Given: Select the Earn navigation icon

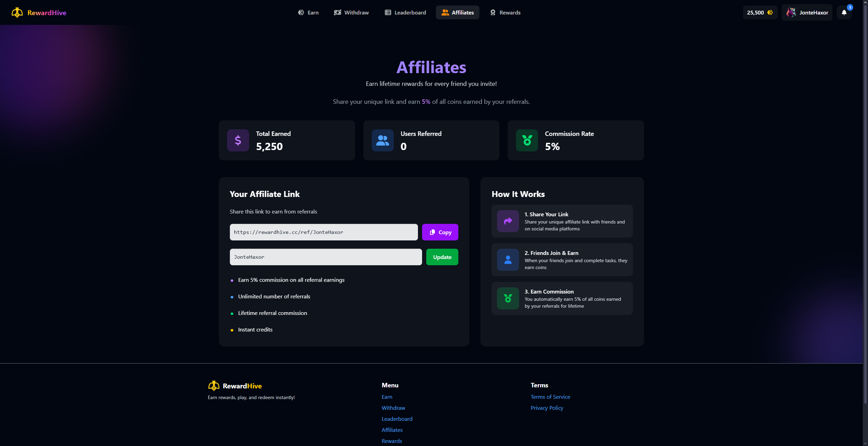Looking at the screenshot, I should click(x=301, y=12).
